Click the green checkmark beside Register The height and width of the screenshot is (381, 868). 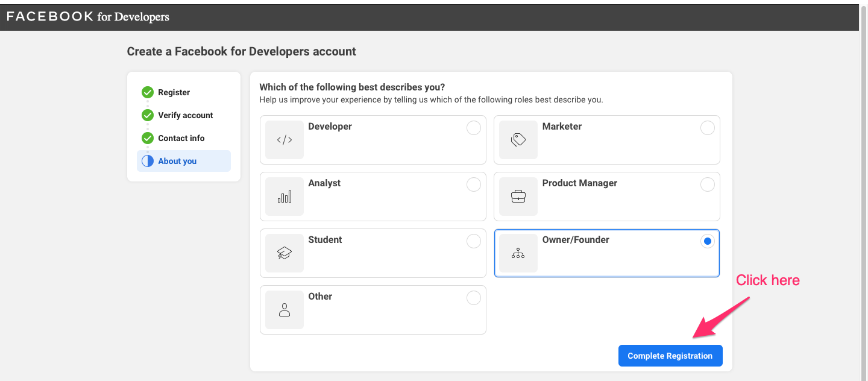(148, 92)
